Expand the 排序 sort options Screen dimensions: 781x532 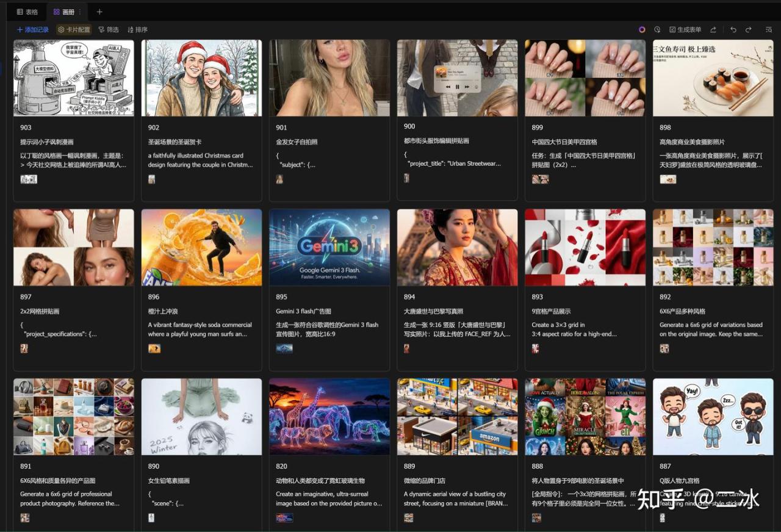137,30
